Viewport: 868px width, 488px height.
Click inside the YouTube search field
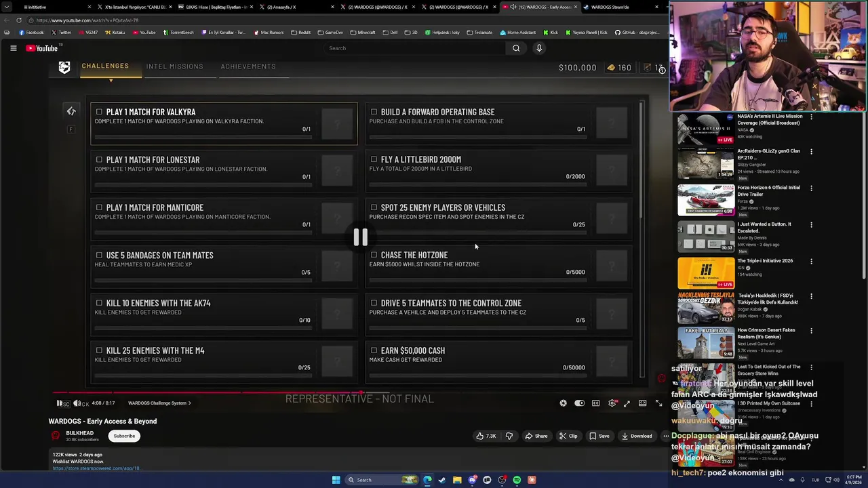coord(414,48)
